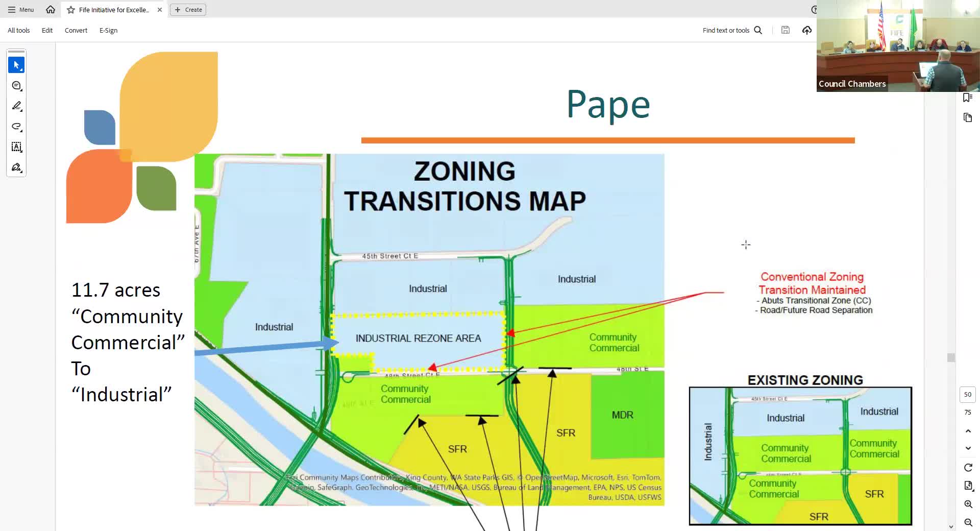Click Find text or tools search
Screen dimensions: 980x531
point(732,30)
